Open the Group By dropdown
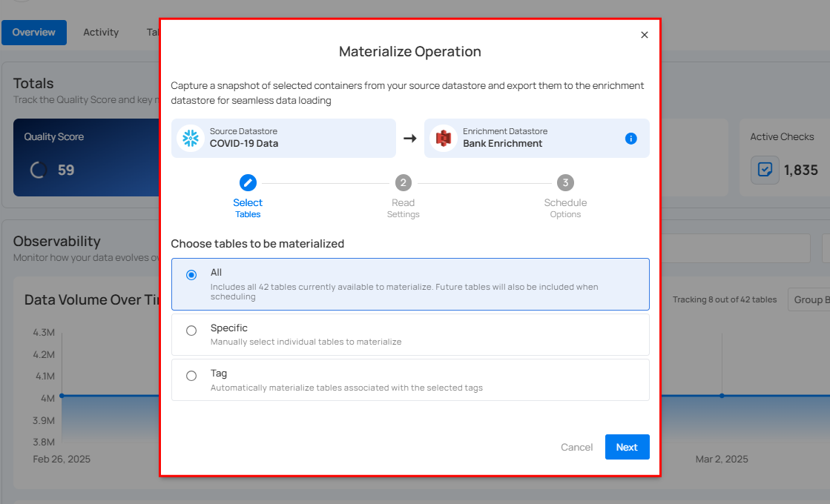This screenshot has height=504, width=830. [x=810, y=299]
